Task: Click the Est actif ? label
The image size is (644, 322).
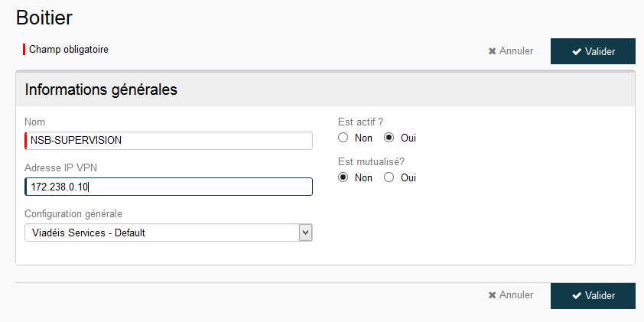Action: (360, 122)
